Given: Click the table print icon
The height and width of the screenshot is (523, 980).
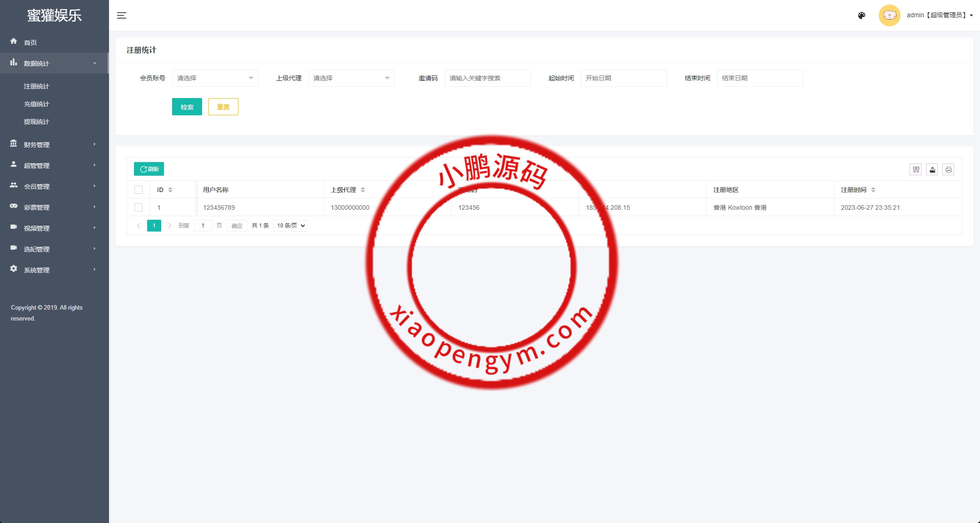Looking at the screenshot, I should [948, 170].
